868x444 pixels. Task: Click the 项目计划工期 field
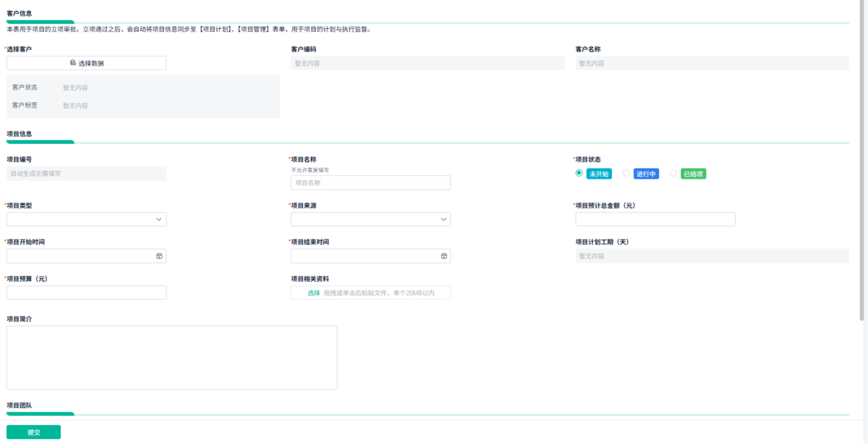point(712,256)
